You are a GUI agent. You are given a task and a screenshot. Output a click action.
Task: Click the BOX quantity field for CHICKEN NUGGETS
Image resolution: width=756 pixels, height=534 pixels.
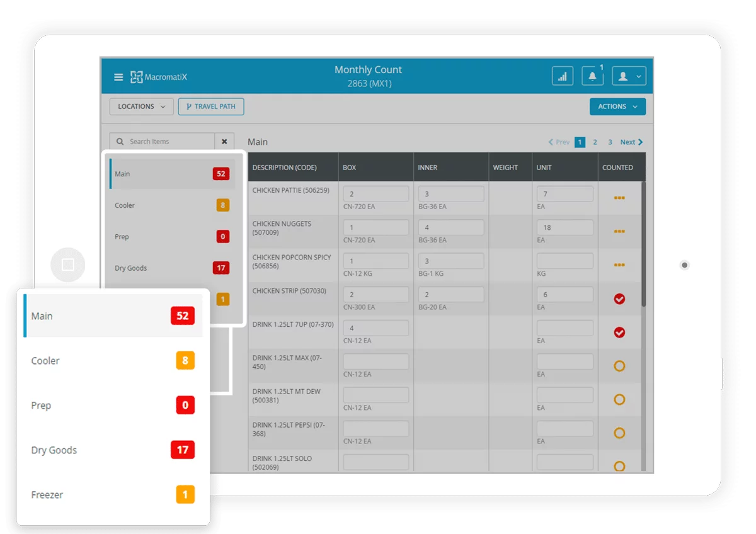pos(375,227)
